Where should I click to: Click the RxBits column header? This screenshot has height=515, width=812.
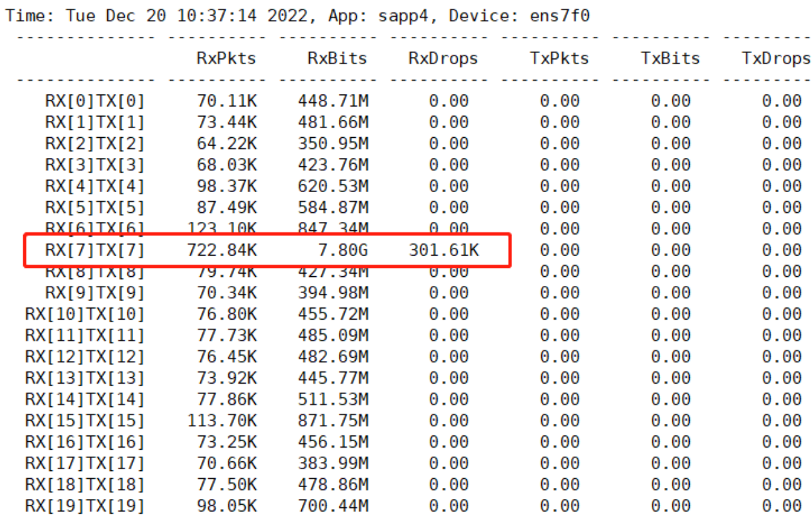[337, 58]
